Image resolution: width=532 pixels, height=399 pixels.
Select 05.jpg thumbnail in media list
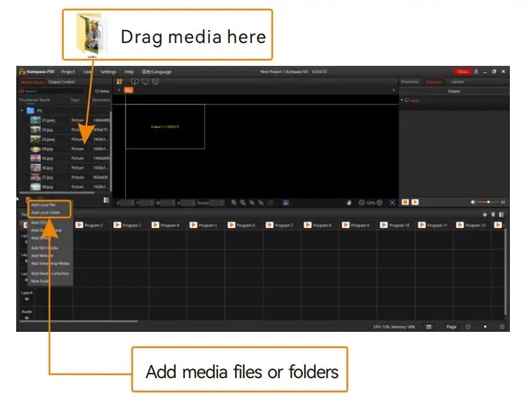coord(35,158)
